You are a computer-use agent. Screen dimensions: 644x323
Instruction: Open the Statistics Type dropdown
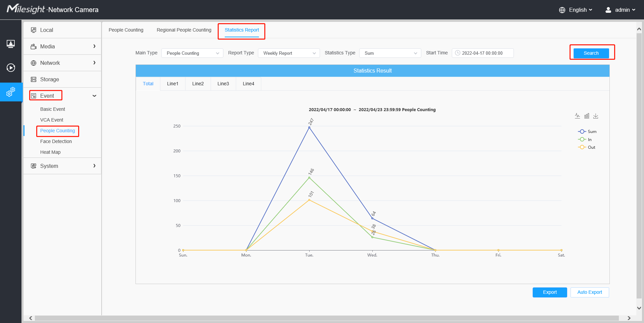pos(390,53)
